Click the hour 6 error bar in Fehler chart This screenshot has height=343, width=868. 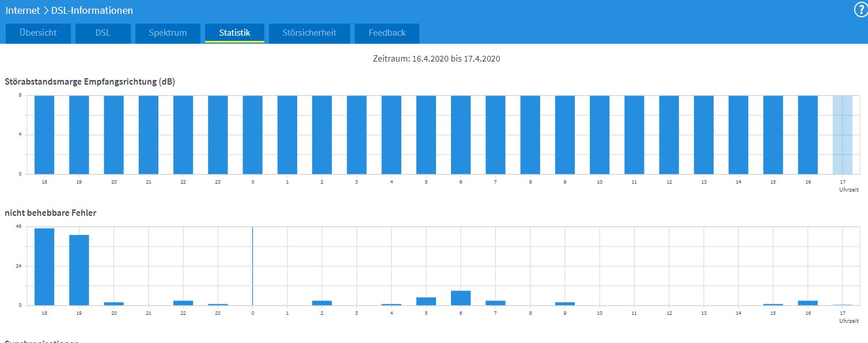pos(461,298)
